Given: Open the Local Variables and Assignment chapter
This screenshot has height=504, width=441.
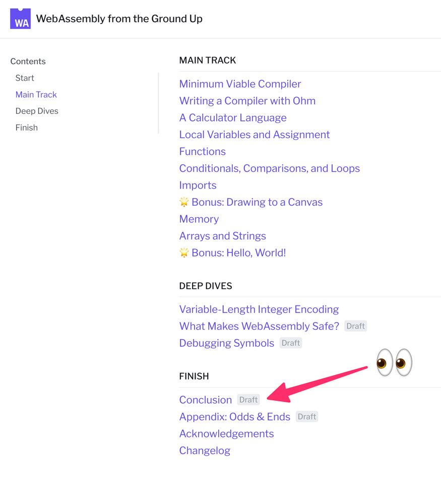Looking at the screenshot, I should (x=255, y=135).
